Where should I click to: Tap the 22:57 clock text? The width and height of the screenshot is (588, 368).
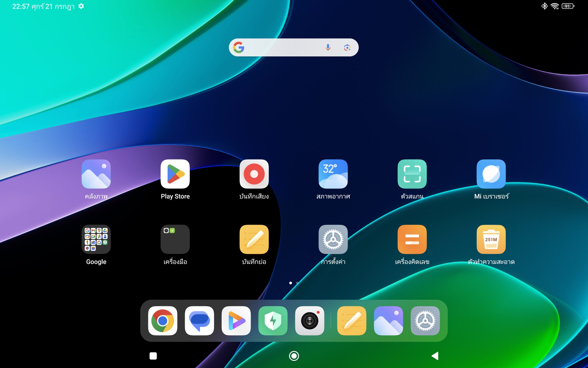(x=21, y=6)
